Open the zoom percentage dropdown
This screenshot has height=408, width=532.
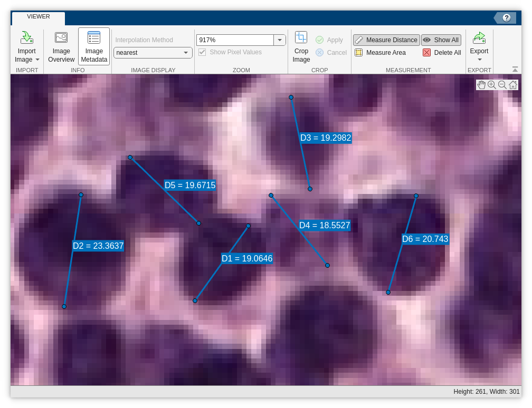pyautogui.click(x=280, y=40)
